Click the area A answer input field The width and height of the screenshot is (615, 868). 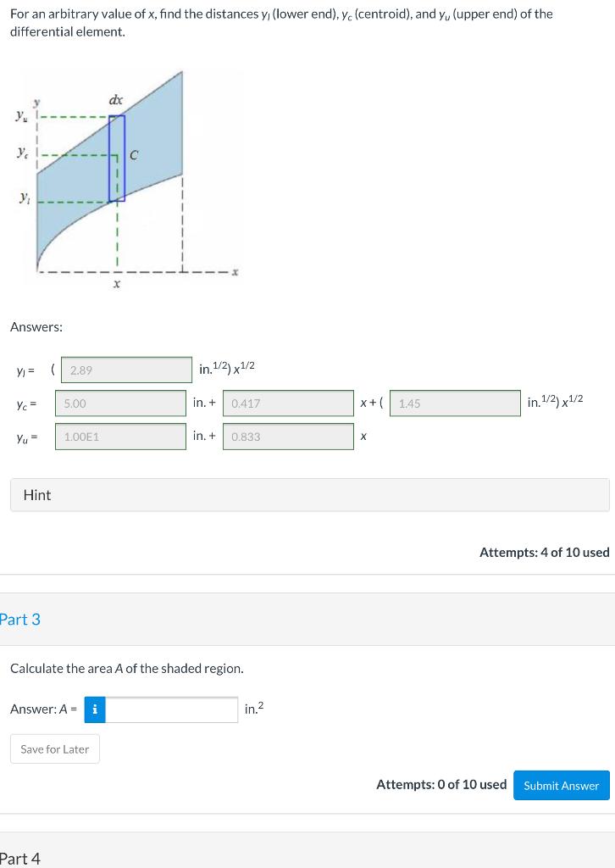click(x=169, y=709)
